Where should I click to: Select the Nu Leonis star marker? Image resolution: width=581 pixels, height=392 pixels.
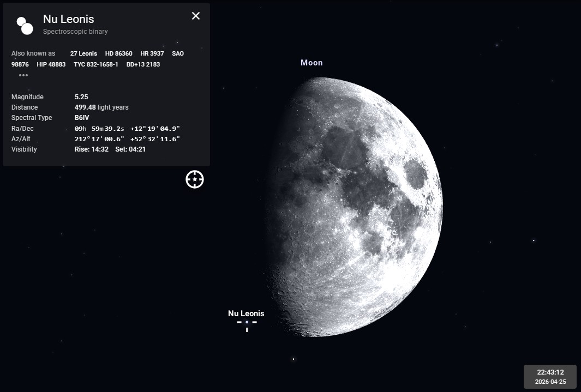click(x=247, y=323)
